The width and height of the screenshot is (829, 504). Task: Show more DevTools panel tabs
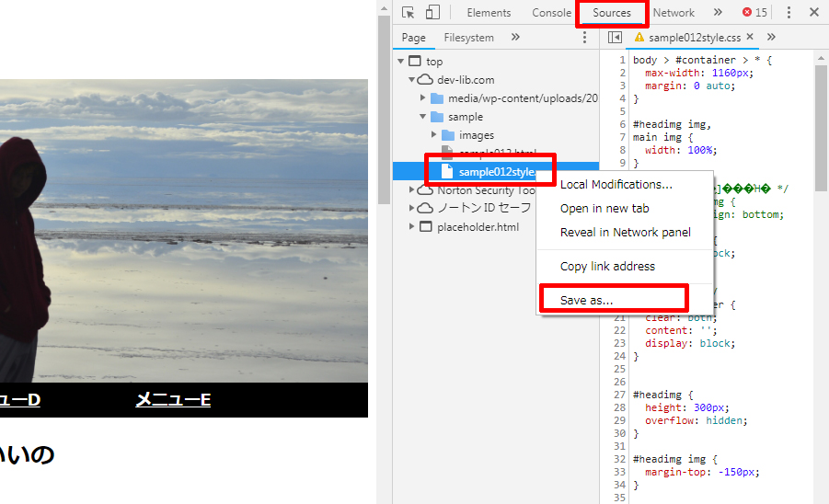[x=718, y=13]
